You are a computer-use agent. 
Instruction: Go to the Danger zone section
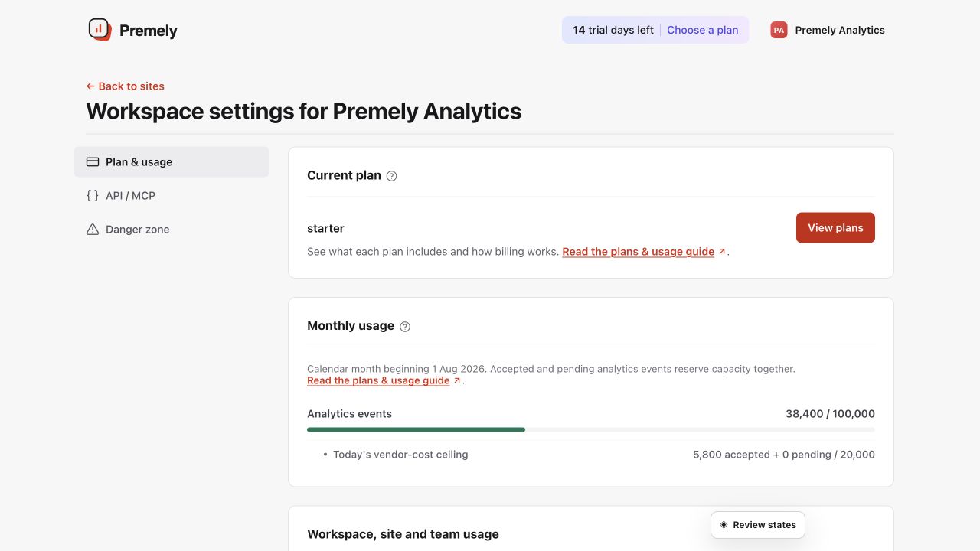click(171, 230)
